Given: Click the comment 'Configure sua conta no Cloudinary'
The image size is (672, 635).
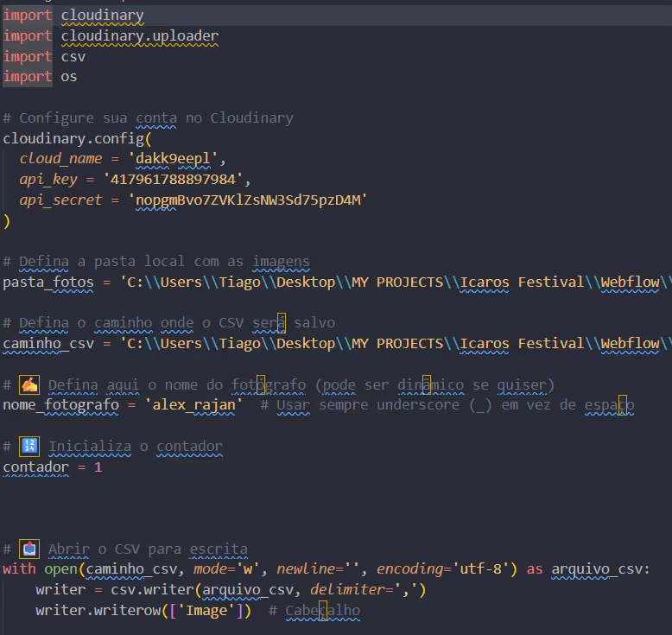Looking at the screenshot, I should tap(149, 117).
